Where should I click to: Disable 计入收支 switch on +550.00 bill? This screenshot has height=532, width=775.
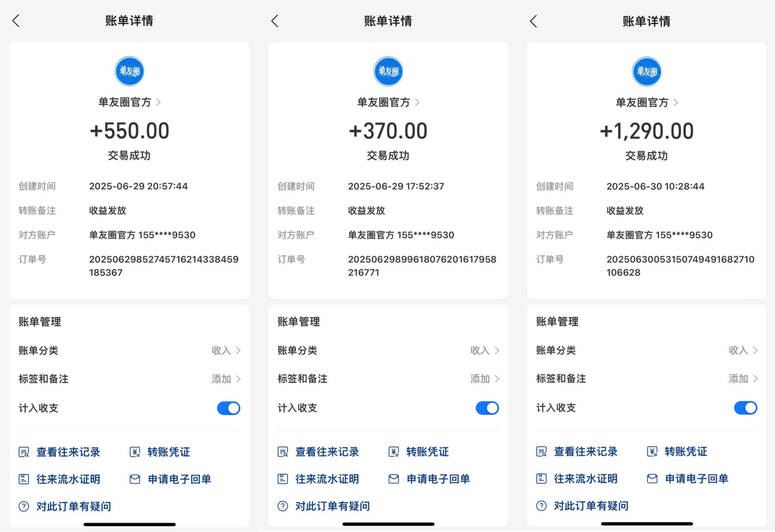point(228,408)
